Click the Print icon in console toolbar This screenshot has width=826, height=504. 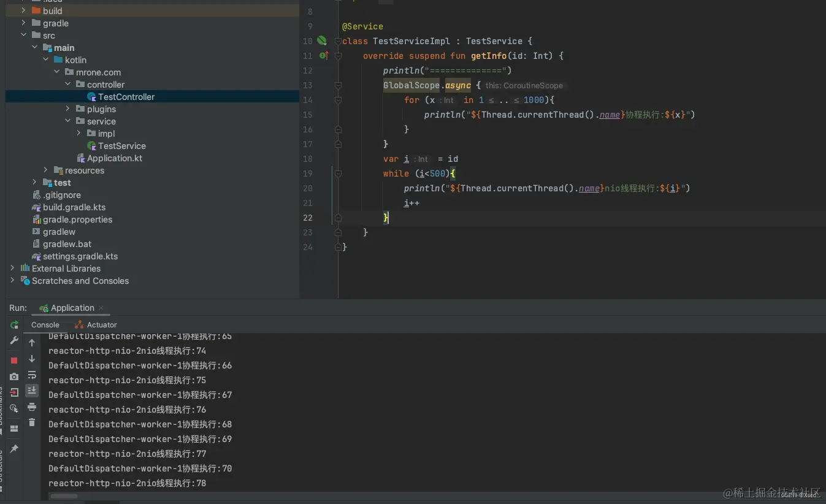(x=32, y=407)
